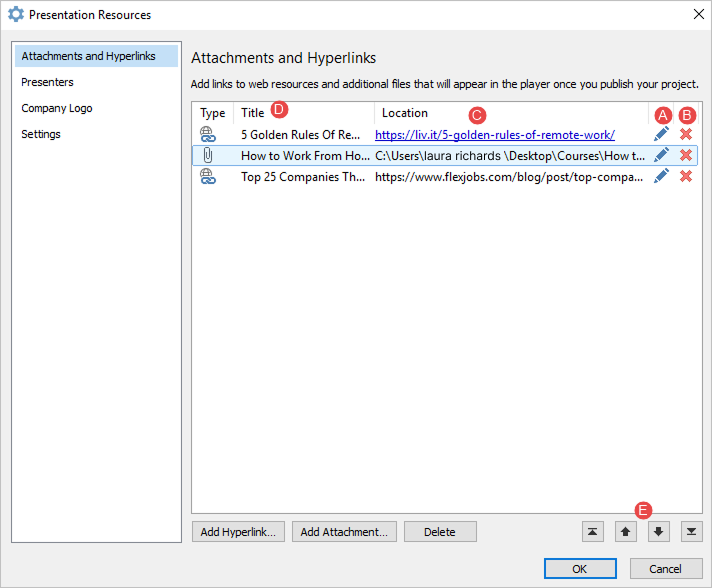Screen dimensions: 712x588
Task: Switch to Company Logo section
Action: point(56,108)
